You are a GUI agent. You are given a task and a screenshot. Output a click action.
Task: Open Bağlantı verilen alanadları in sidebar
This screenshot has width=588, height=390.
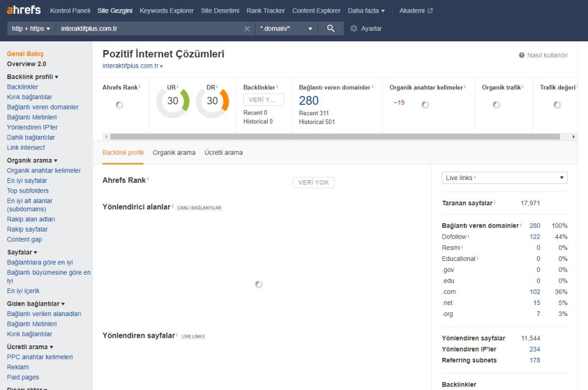44,314
